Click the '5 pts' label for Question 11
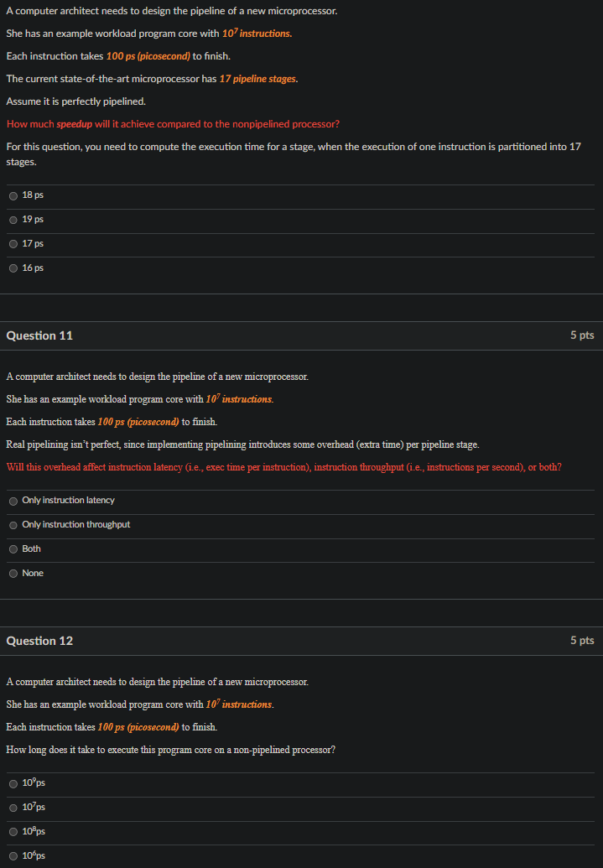 [x=582, y=335]
